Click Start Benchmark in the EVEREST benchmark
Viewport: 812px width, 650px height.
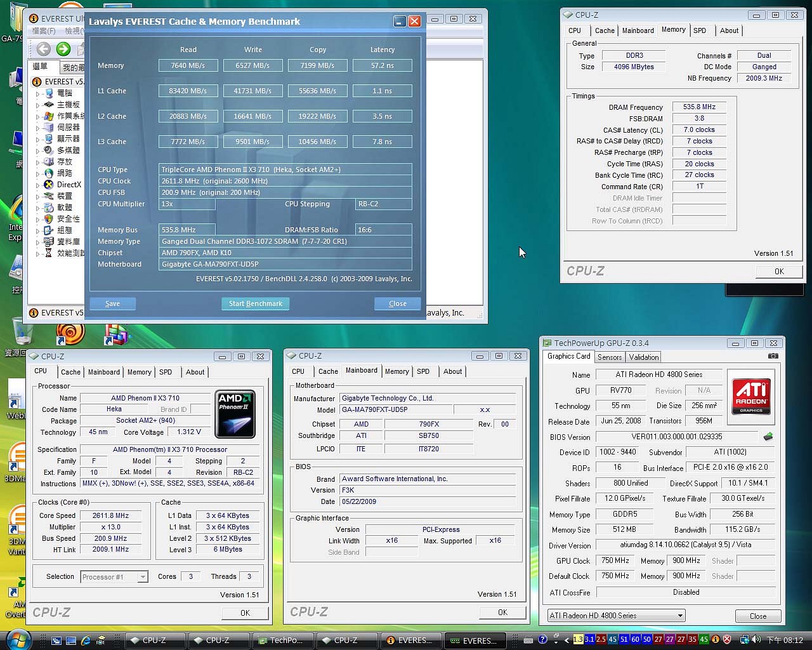[x=256, y=303]
